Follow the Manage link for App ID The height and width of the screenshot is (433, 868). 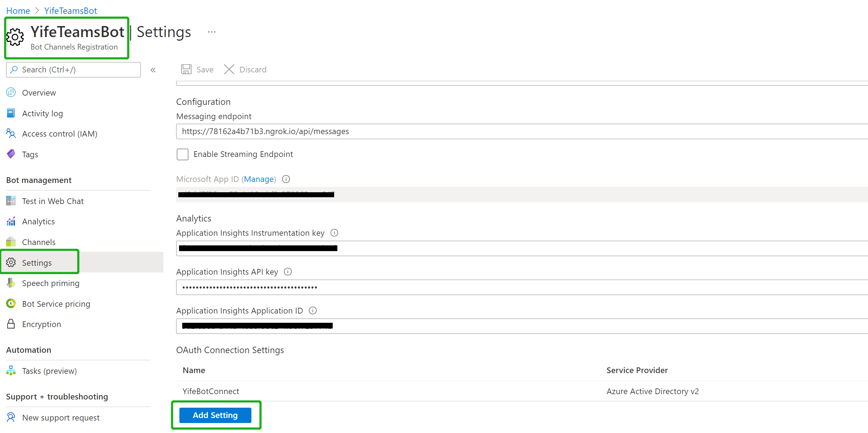(259, 179)
